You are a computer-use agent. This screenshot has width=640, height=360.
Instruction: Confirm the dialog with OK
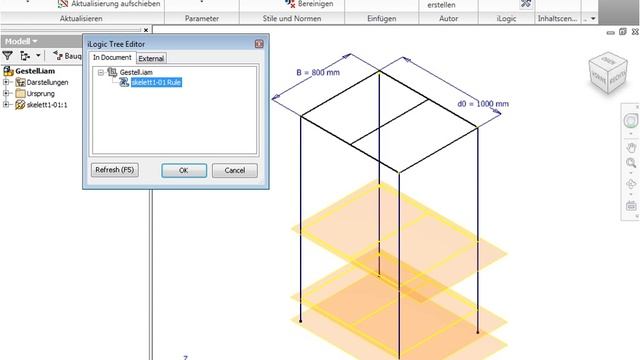tap(184, 171)
